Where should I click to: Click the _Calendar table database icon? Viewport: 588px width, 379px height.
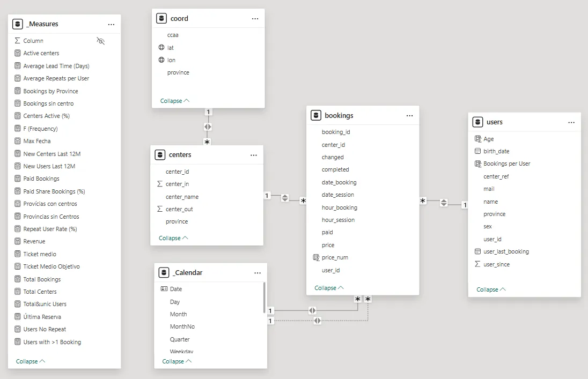[164, 272]
